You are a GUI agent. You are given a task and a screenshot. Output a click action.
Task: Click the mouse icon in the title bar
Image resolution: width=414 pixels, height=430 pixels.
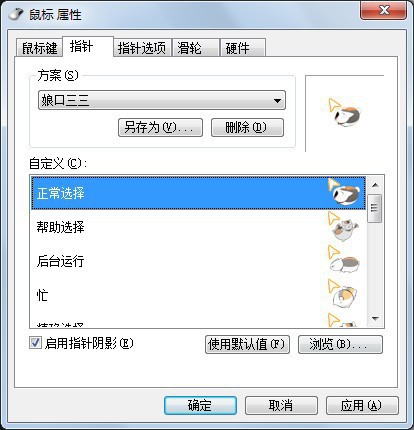[x=16, y=14]
